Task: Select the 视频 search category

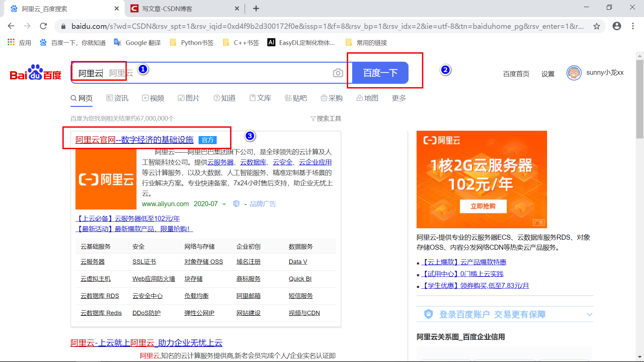Action: [153, 98]
